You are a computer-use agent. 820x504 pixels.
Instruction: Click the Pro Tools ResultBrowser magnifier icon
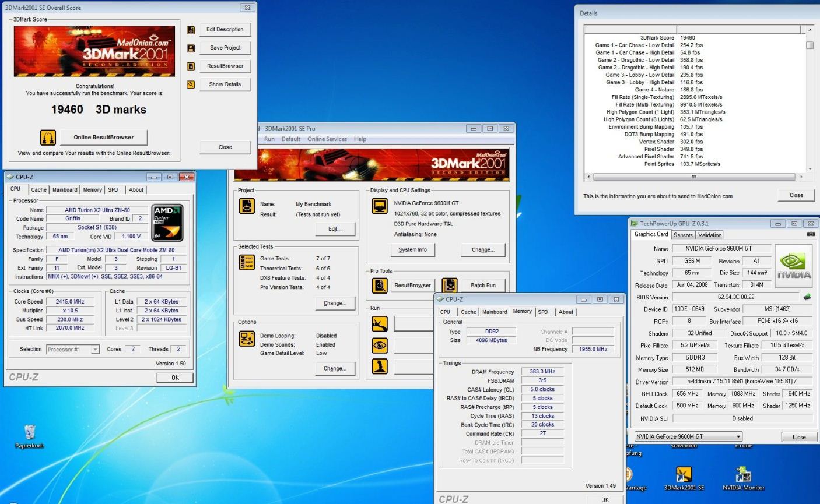pyautogui.click(x=380, y=286)
